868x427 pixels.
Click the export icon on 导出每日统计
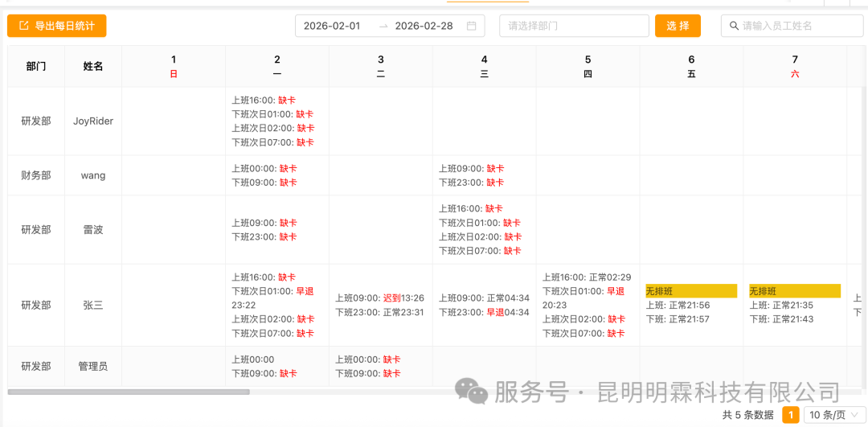(23, 26)
